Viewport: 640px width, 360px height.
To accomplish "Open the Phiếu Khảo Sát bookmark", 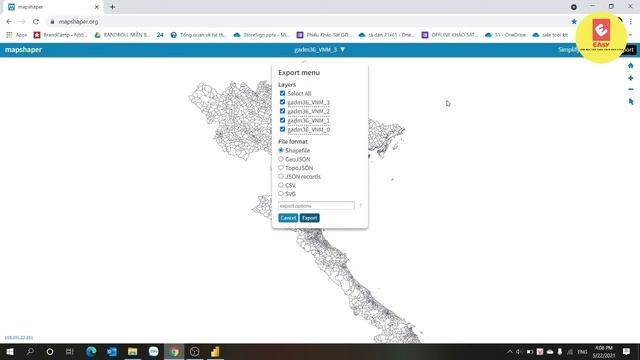I will [x=324, y=35].
